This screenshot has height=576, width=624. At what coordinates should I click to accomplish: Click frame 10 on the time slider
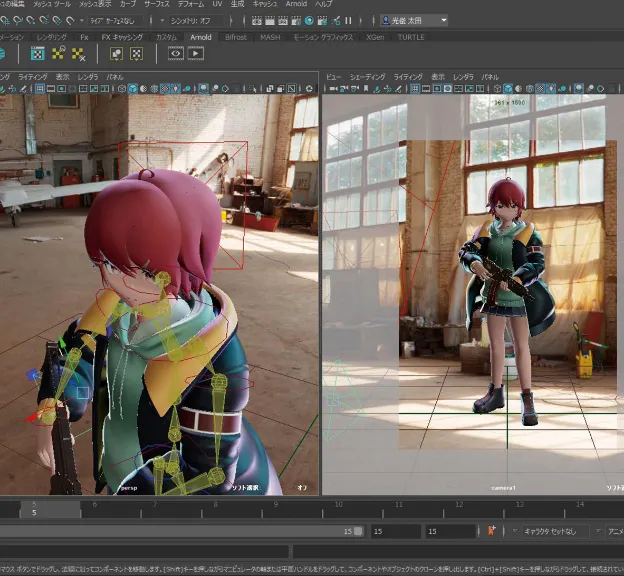(339, 504)
